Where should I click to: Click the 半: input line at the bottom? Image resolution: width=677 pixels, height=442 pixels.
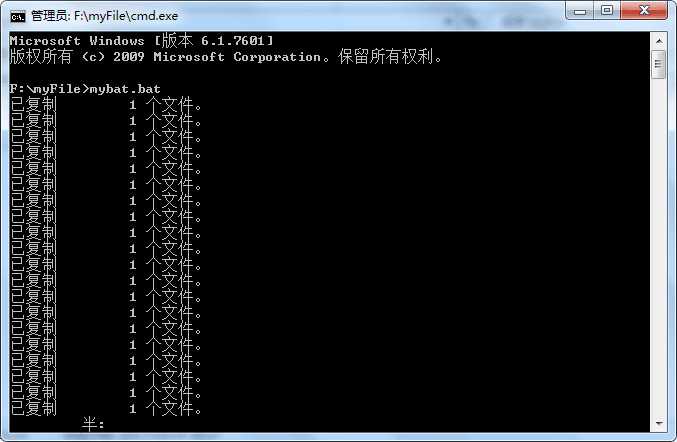pyautogui.click(x=93, y=424)
